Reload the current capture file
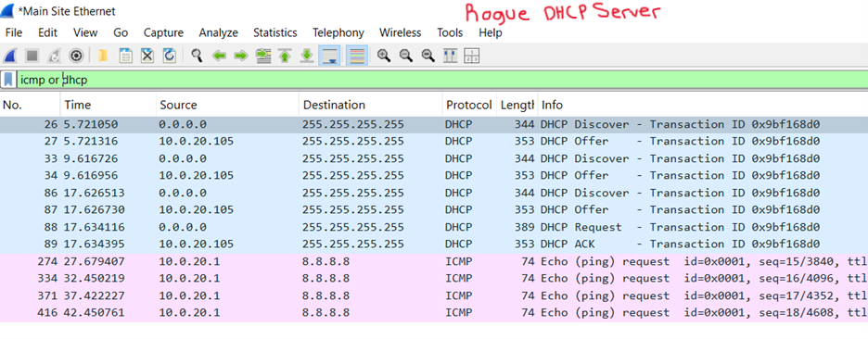The width and height of the screenshot is (868, 339). 170,56
